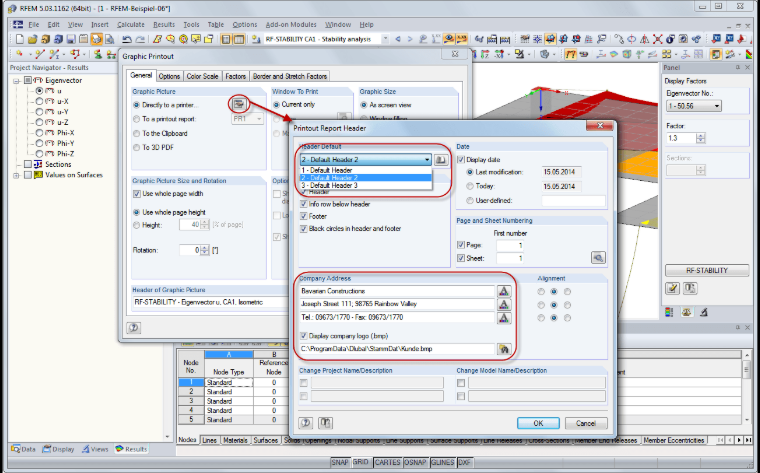Choose 1 - Default Header from list
Viewport: 760px width, 473px height.
[x=365, y=170]
